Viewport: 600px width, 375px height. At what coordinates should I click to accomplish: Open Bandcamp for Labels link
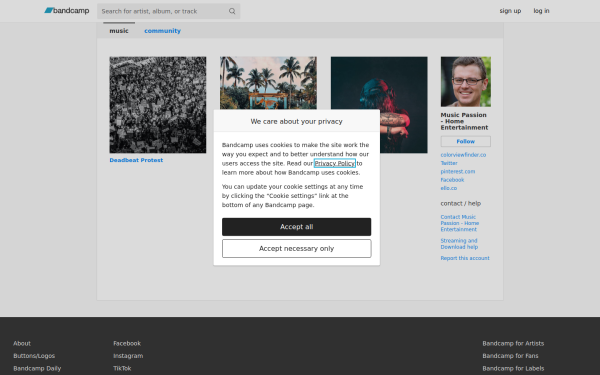513,368
